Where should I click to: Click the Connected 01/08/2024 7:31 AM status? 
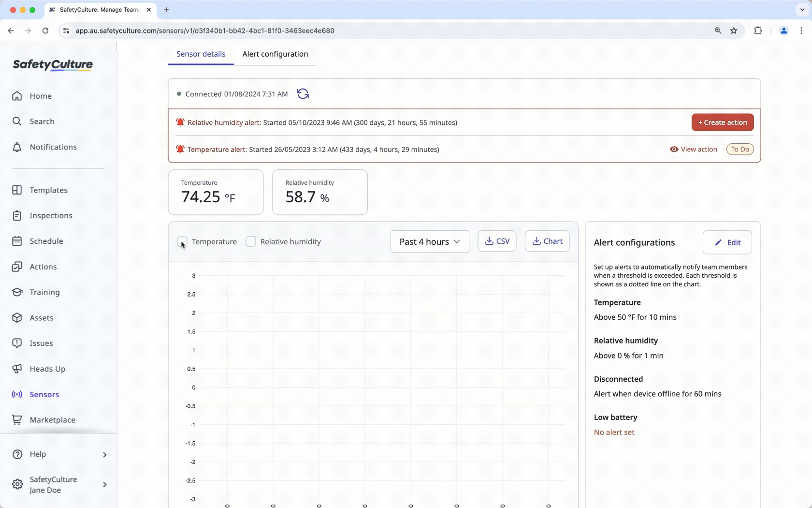[x=232, y=94]
